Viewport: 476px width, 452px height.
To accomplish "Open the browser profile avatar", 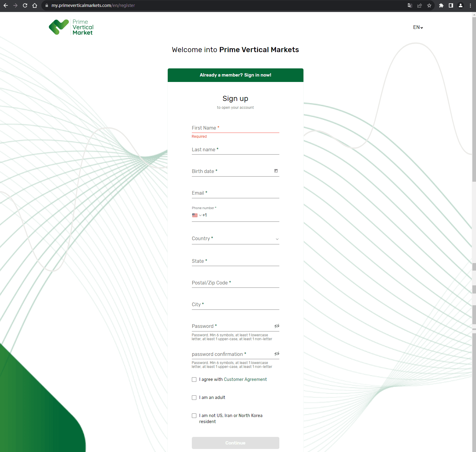I will pos(461,5).
